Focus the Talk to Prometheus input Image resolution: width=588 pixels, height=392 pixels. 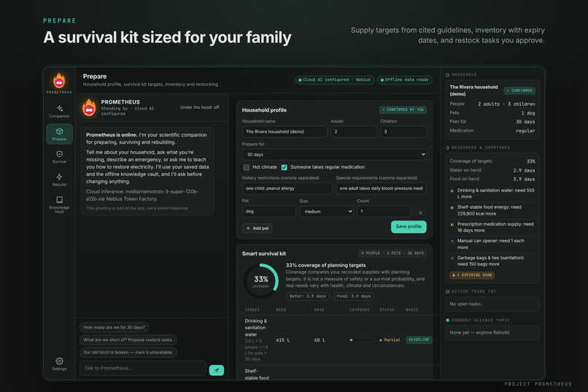(x=143, y=369)
